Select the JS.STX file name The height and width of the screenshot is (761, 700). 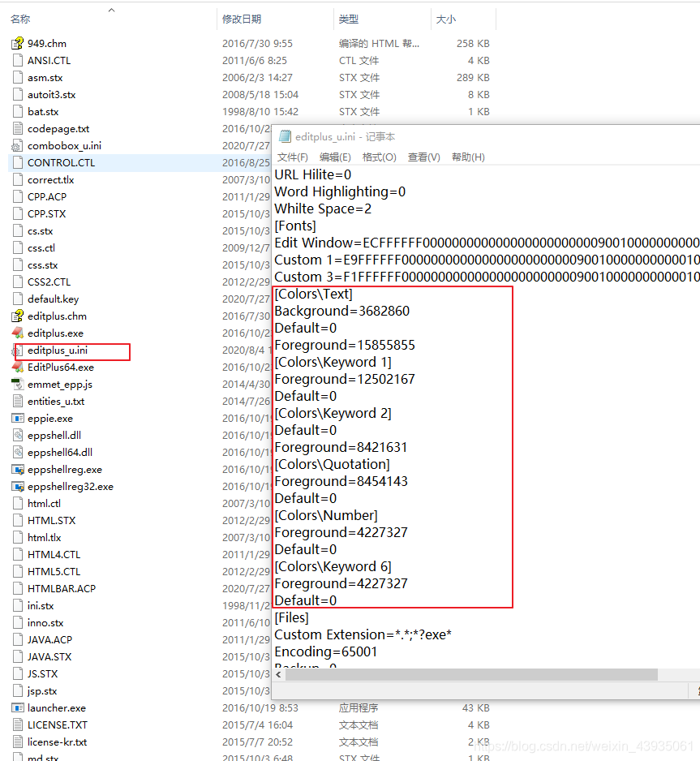point(42,673)
